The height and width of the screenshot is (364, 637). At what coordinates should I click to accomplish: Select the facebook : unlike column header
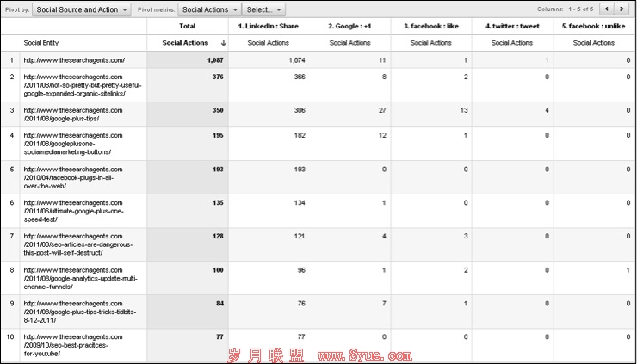tap(593, 26)
